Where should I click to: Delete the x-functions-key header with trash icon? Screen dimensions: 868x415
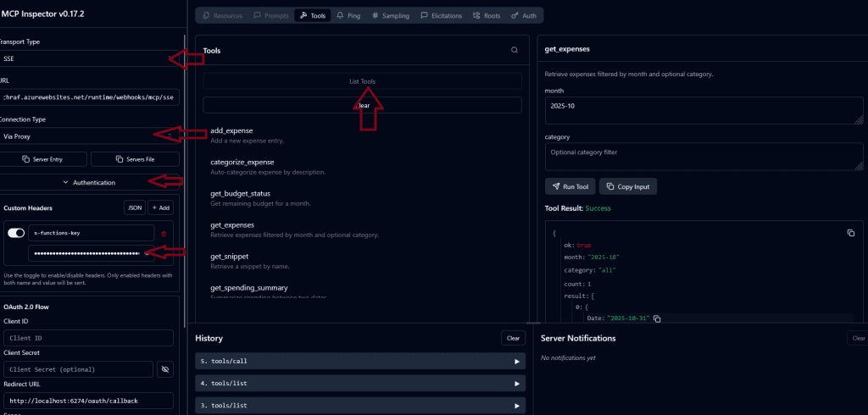click(x=164, y=233)
